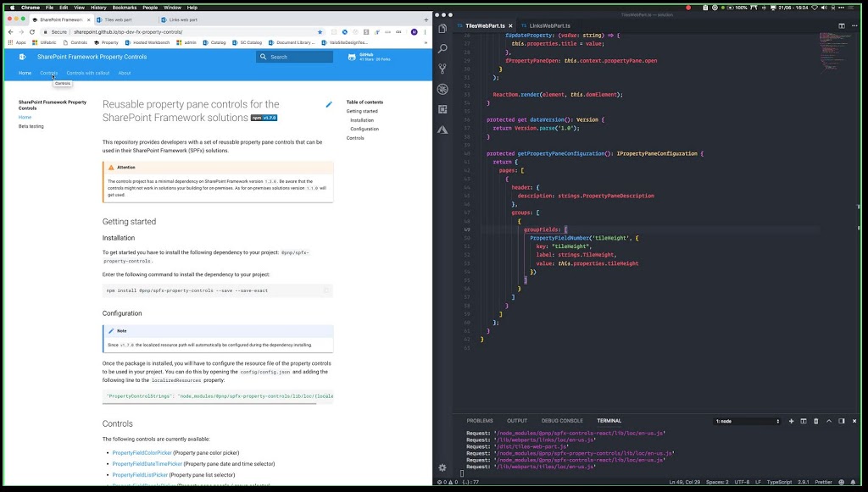Open the PropertyFieldDateTimePicker link
This screenshot has height=492, width=868.
[x=147, y=464]
